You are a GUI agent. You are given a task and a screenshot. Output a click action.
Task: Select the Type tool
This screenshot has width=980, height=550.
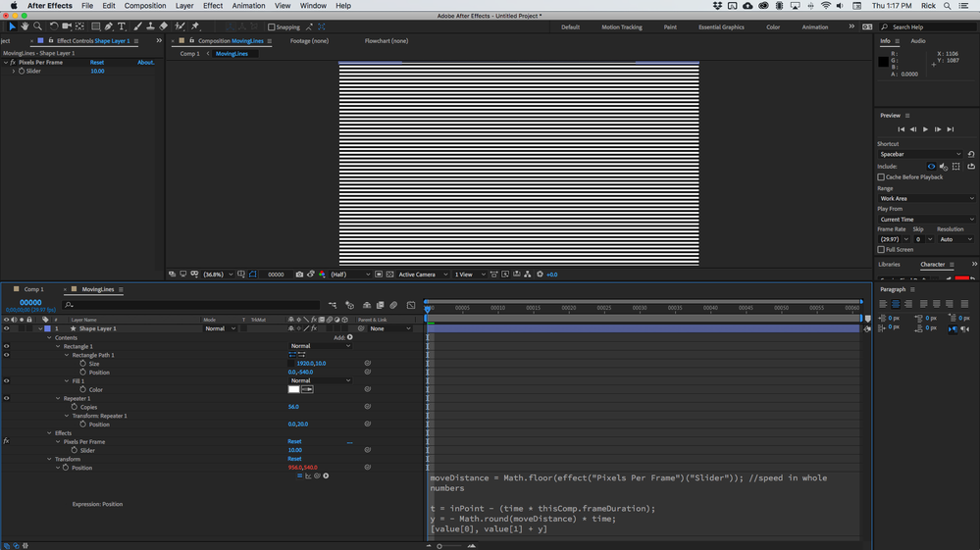(x=122, y=26)
